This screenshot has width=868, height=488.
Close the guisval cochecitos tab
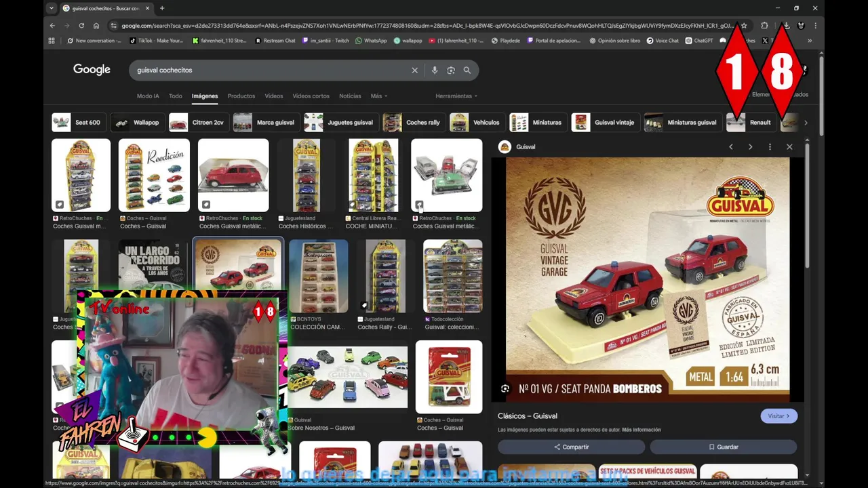tap(148, 8)
